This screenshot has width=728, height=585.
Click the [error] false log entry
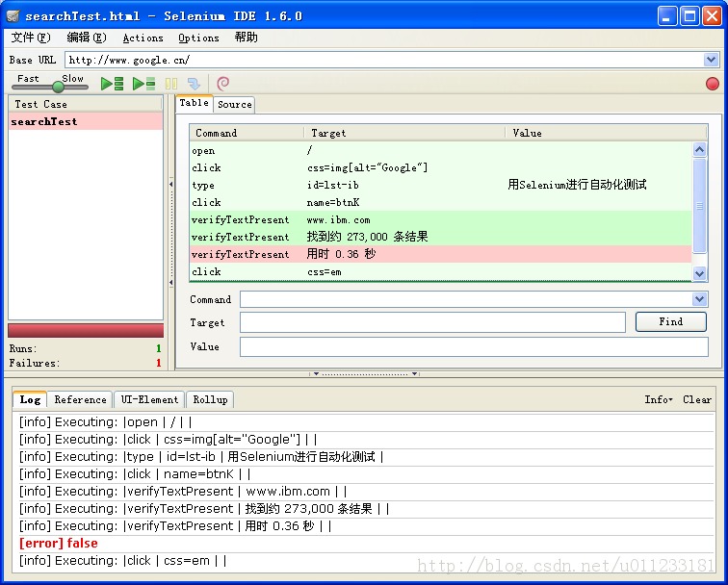click(59, 544)
